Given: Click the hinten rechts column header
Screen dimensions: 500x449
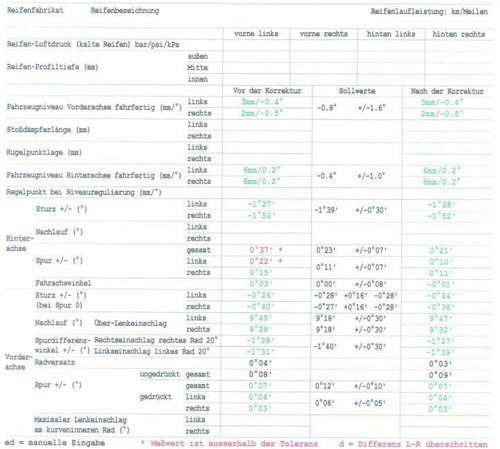Looking at the screenshot, I should (458, 34).
